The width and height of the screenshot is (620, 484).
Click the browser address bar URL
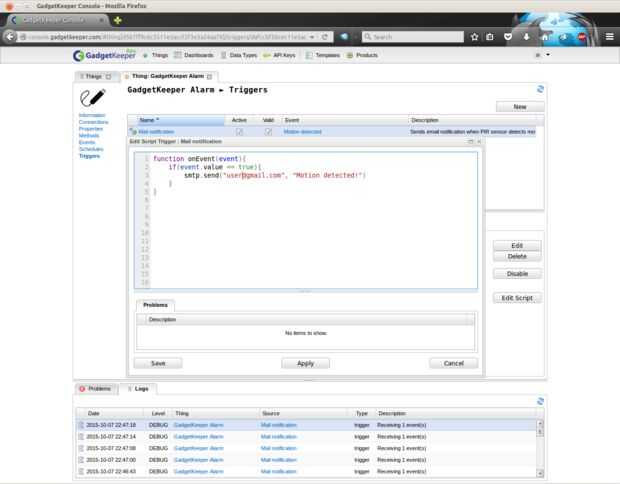(x=166, y=37)
